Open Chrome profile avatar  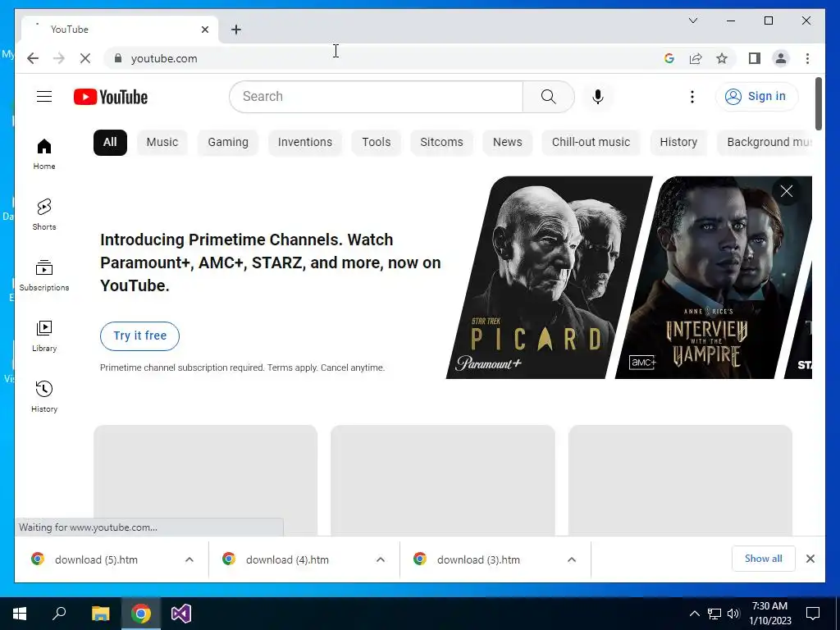(x=781, y=58)
